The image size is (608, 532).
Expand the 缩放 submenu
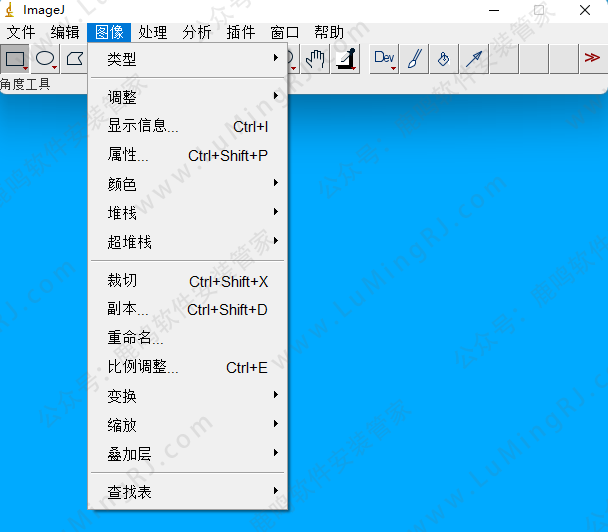tap(188, 425)
